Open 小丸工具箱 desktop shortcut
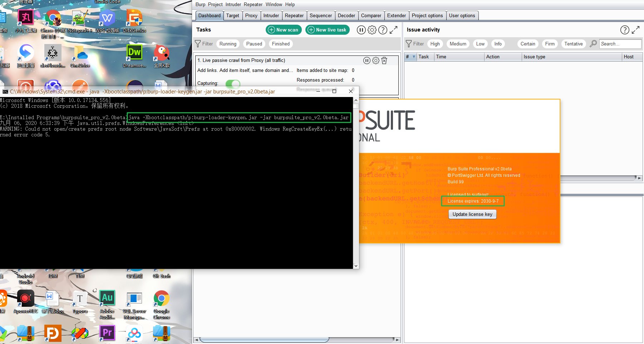This screenshot has width=644, height=344. pos(26,21)
